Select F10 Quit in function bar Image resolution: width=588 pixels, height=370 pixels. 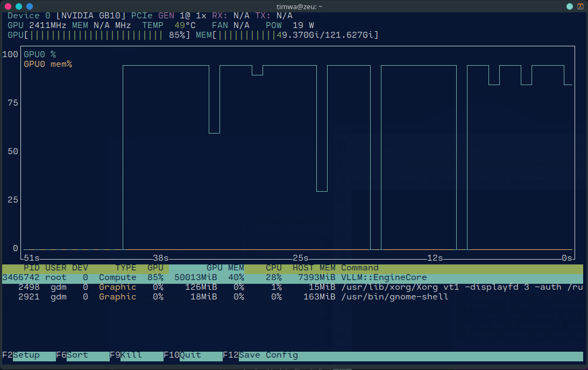193,355
